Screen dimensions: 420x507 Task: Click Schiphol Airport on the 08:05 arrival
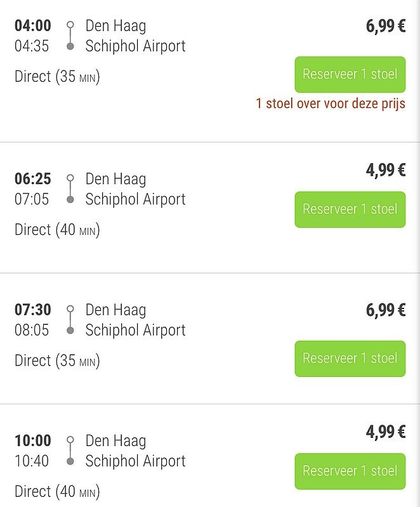click(135, 330)
